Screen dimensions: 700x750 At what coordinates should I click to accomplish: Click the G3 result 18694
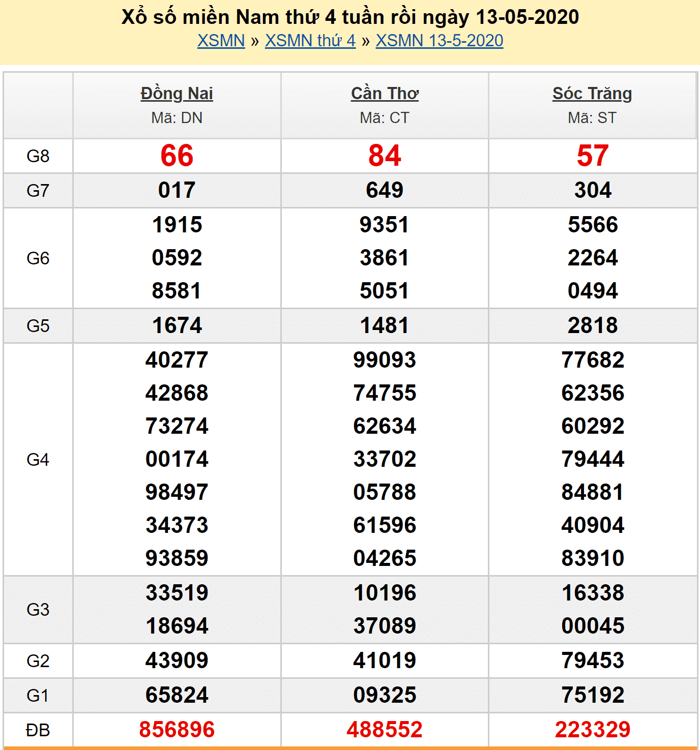pyautogui.click(x=177, y=626)
